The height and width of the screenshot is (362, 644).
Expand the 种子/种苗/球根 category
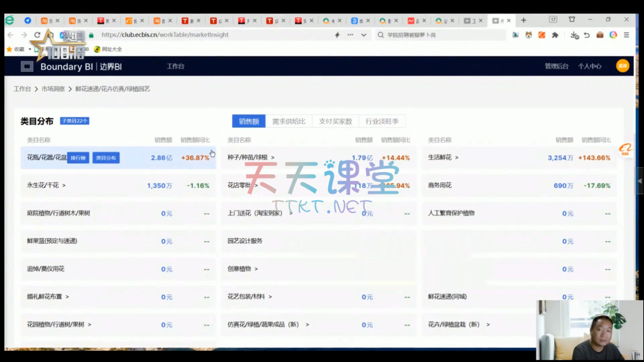273,158
